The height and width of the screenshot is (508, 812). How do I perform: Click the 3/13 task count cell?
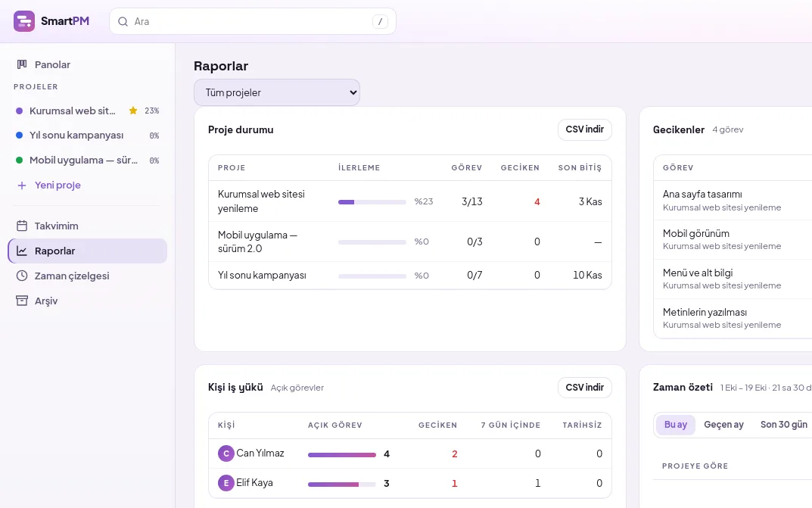tap(471, 201)
